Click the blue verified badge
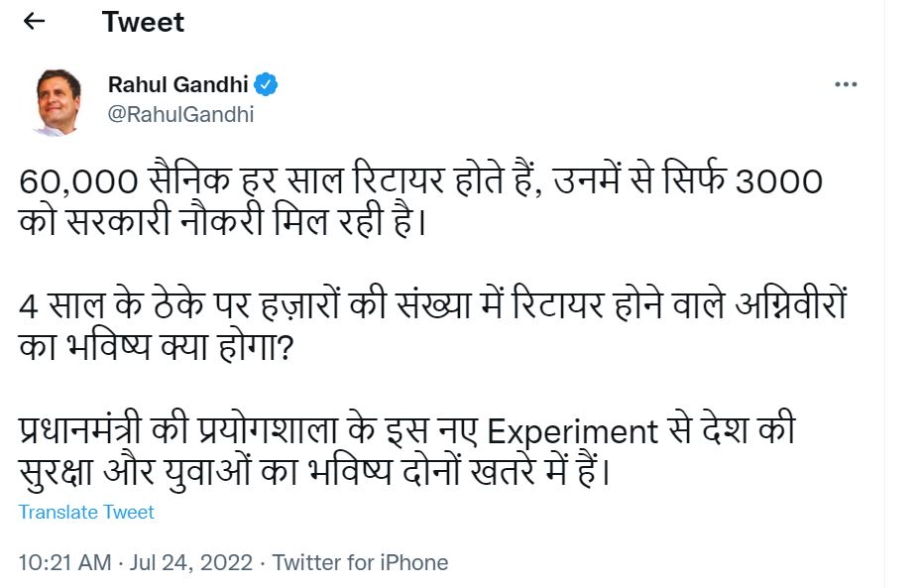Viewport: 917px width, 588px height. tap(266, 84)
